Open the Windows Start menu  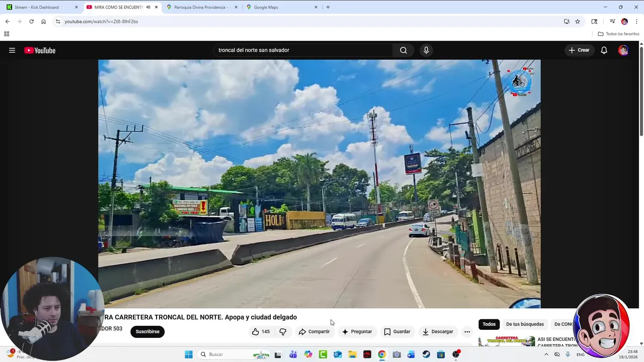pos(189,354)
